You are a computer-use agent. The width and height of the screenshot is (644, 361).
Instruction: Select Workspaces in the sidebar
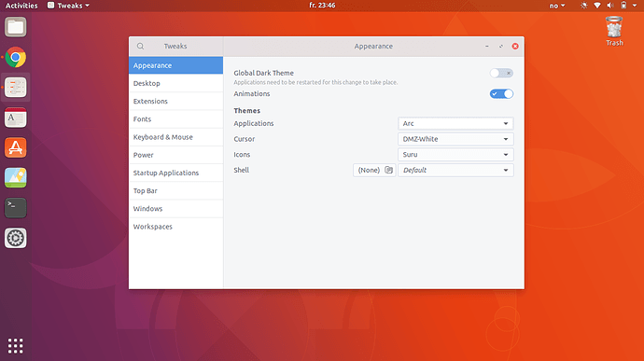175,227
